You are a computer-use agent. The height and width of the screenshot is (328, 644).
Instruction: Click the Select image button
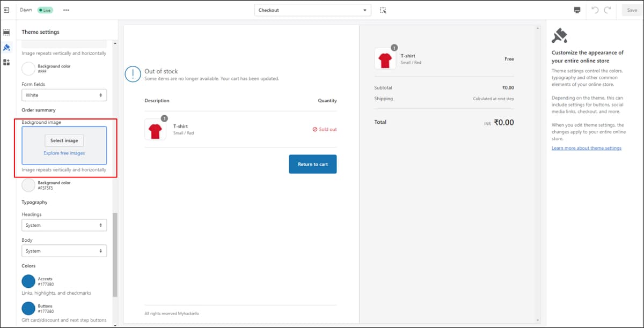[64, 140]
